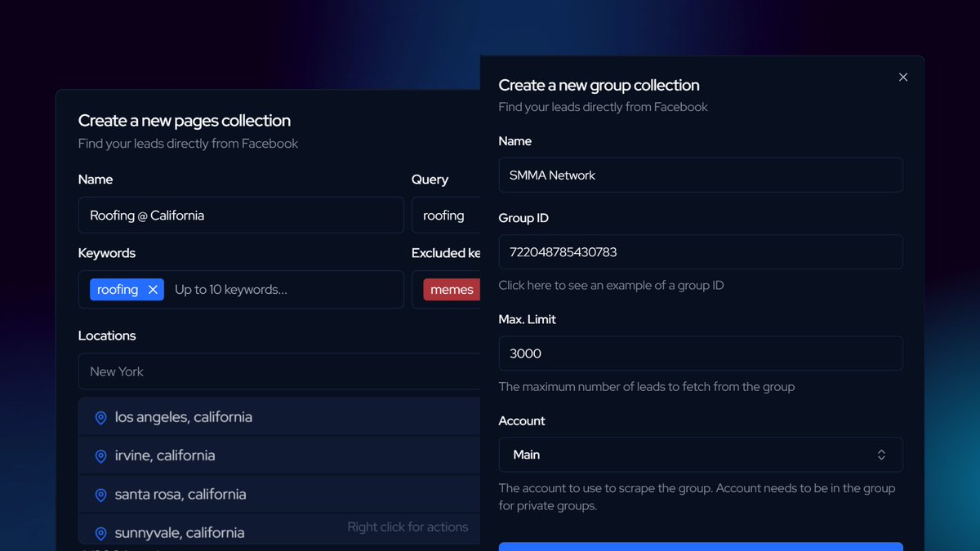
Task: Click the Query label in pages dialog
Action: tap(430, 180)
